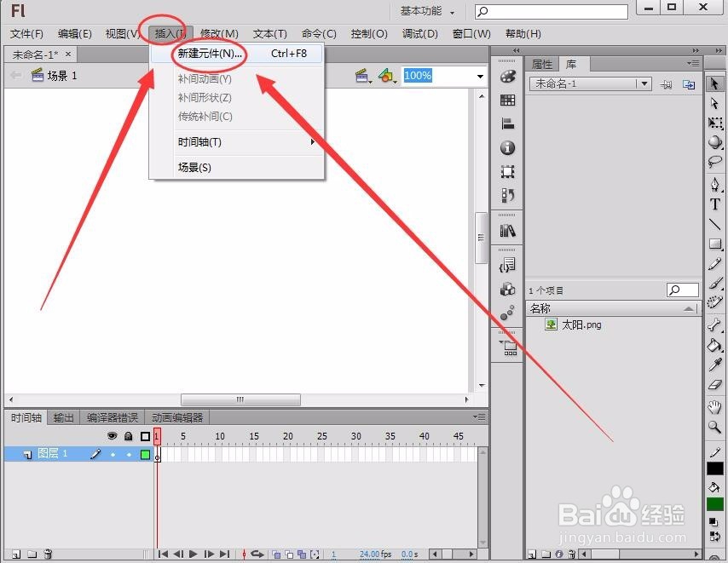Screen dimensions: 728x563
Task: Toggle visibility of 图层 1
Action: click(113, 454)
